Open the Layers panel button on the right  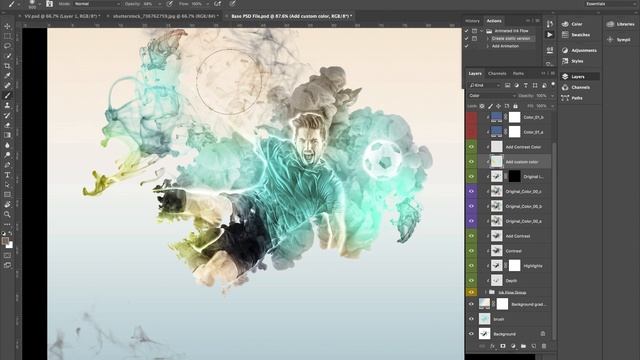(x=580, y=76)
